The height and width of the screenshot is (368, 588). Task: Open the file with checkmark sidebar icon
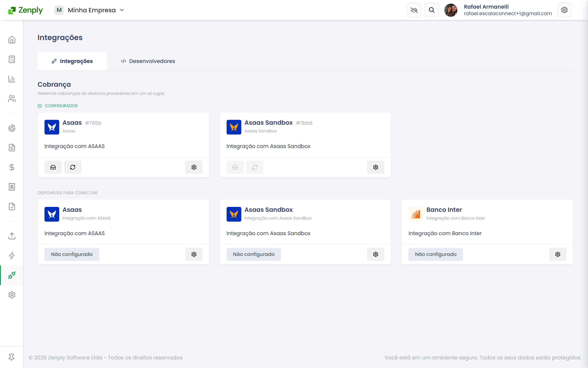pos(12,207)
